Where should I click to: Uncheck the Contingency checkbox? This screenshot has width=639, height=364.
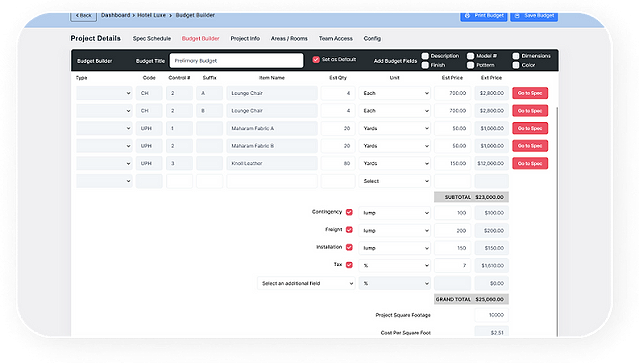click(349, 212)
